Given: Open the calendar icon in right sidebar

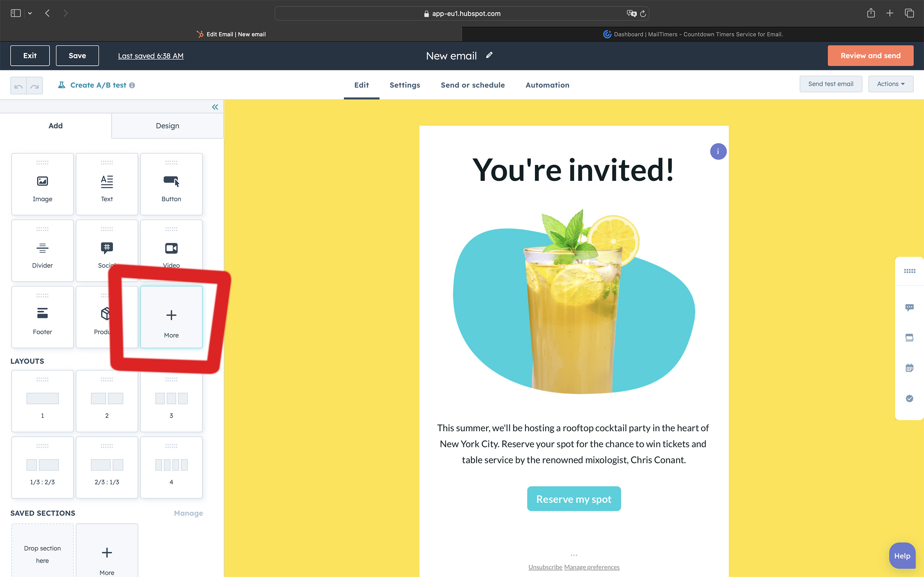Looking at the screenshot, I should click(x=909, y=368).
